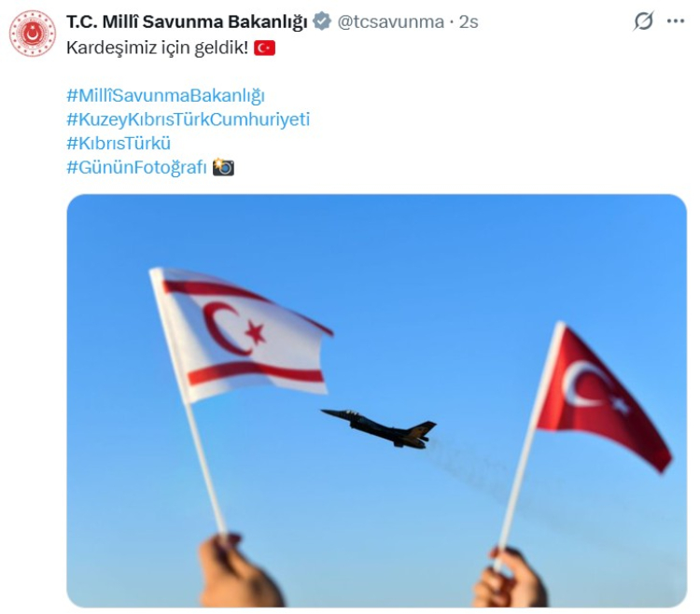Click the verified badge beside the account name

point(322,21)
